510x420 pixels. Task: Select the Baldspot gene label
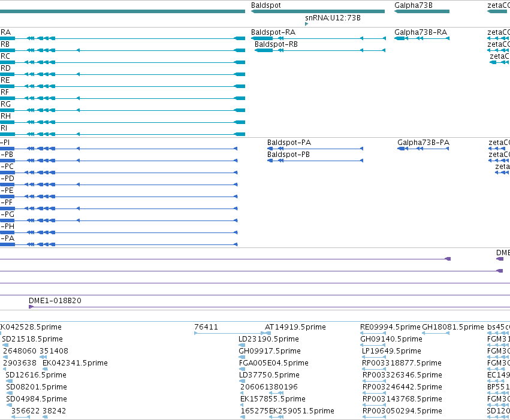[x=265, y=5]
